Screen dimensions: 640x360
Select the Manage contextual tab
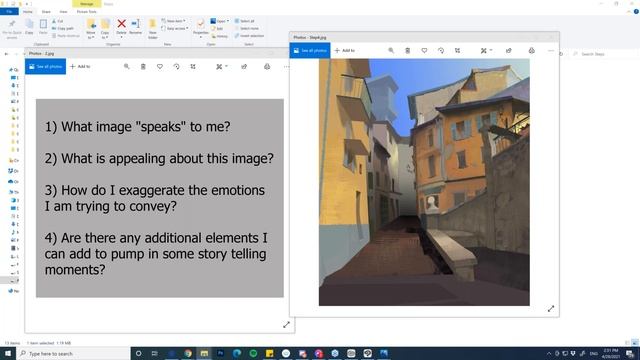pyautogui.click(x=87, y=4)
